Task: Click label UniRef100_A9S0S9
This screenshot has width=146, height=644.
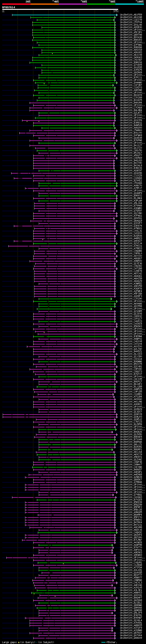Action: click(131, 50)
